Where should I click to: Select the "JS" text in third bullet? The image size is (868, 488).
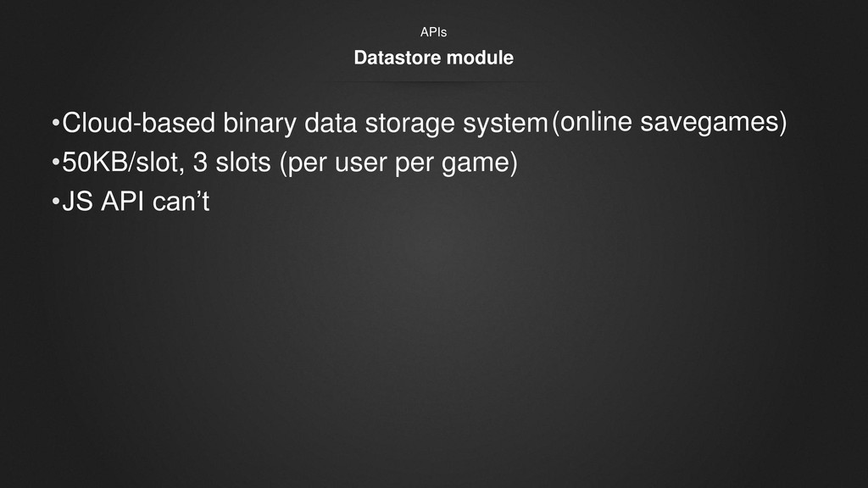(x=77, y=202)
